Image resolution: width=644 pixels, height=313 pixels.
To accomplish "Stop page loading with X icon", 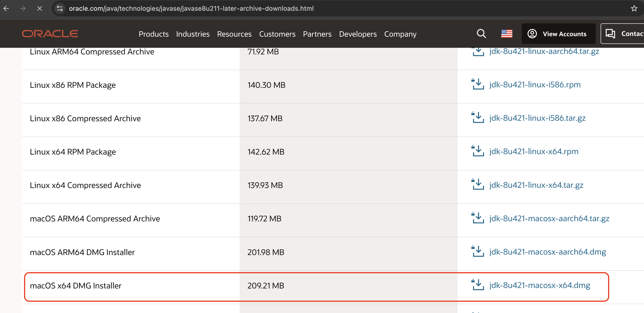I will point(39,8).
